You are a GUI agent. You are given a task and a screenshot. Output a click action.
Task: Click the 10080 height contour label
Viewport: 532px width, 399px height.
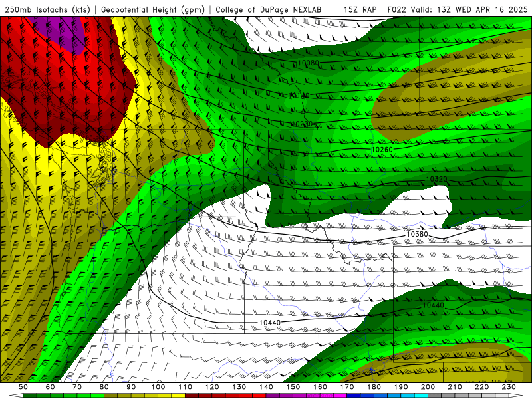click(x=308, y=63)
